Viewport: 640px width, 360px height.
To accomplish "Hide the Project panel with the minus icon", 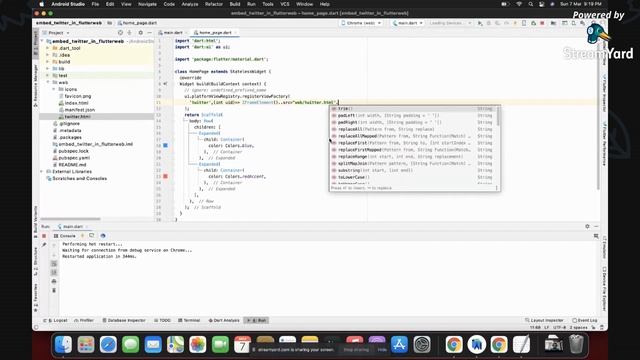I will (149, 33).
